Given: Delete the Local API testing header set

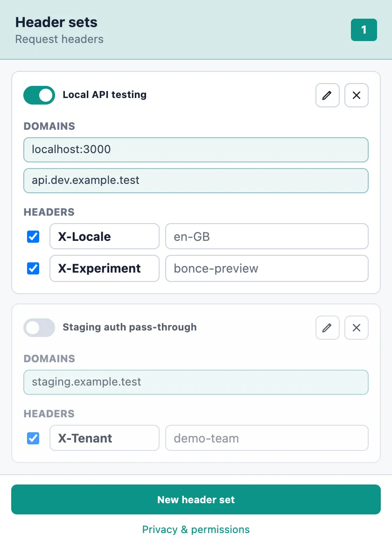Looking at the screenshot, I should click(x=357, y=95).
